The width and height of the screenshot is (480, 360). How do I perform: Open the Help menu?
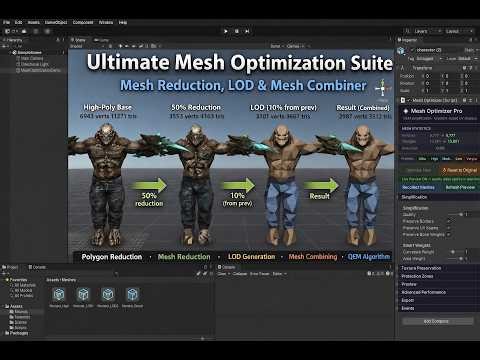(123, 22)
